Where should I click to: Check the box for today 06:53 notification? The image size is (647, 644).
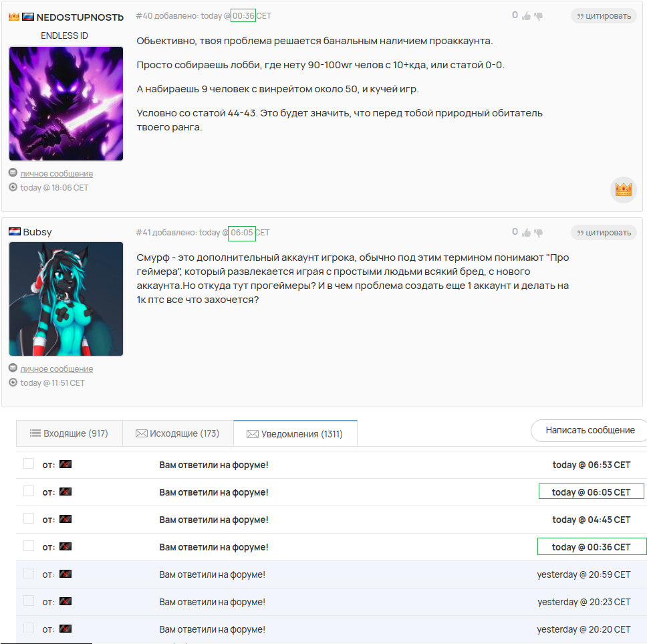click(x=29, y=463)
